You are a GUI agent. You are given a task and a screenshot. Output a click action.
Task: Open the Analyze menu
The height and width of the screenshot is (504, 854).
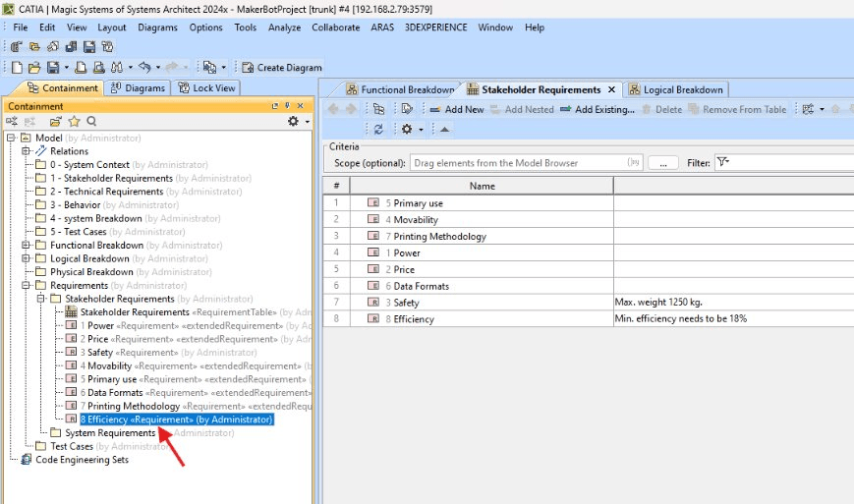pyautogui.click(x=284, y=28)
